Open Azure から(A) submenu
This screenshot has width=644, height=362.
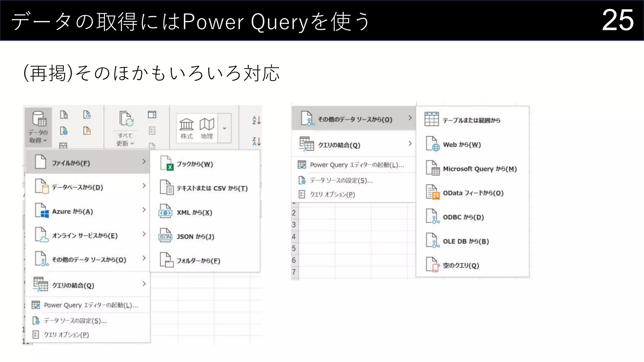(88, 211)
